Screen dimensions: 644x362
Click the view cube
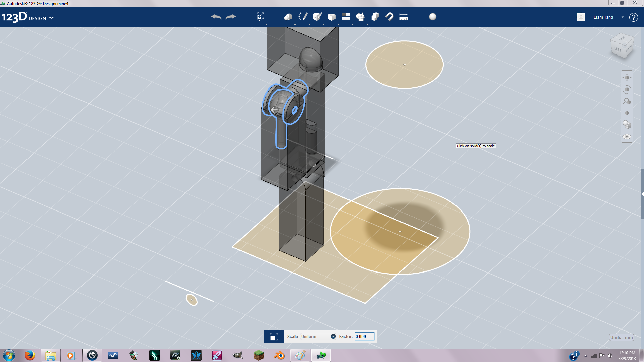pyautogui.click(x=622, y=46)
